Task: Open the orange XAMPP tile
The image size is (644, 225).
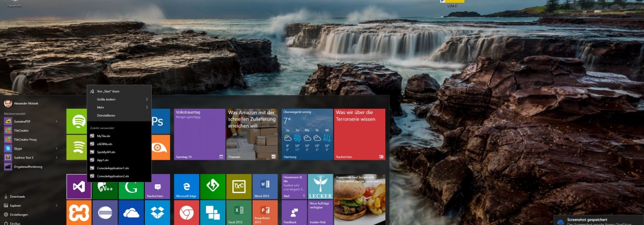Action: click(x=79, y=213)
